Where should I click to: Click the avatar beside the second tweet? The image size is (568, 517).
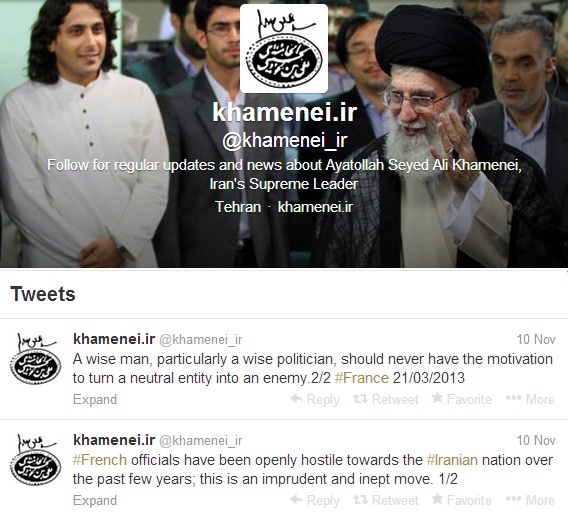click(36, 459)
